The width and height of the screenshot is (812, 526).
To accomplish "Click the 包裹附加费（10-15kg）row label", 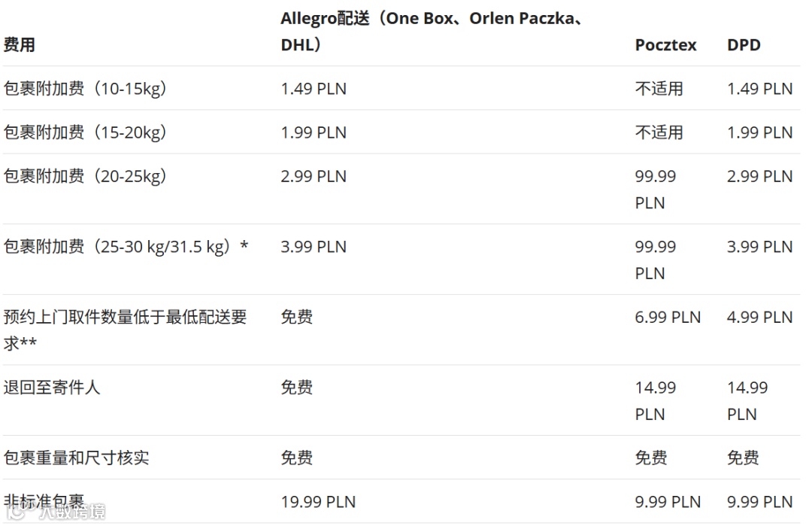I will tap(85, 89).
